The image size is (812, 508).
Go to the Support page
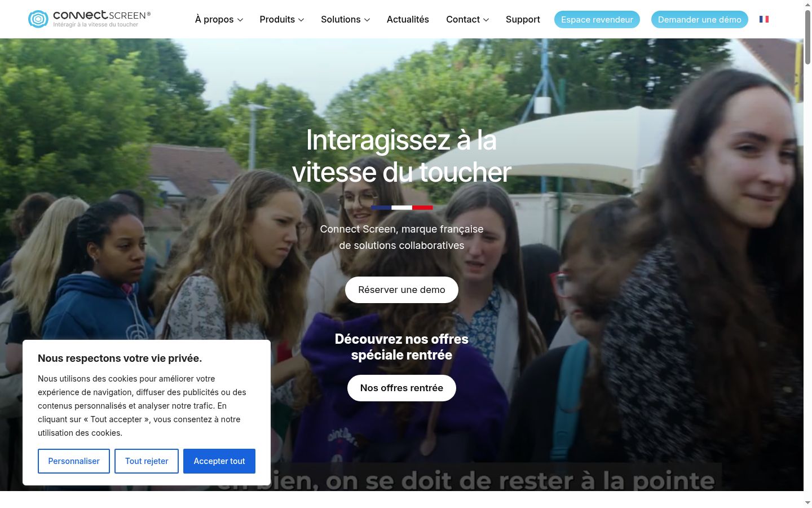point(523,19)
